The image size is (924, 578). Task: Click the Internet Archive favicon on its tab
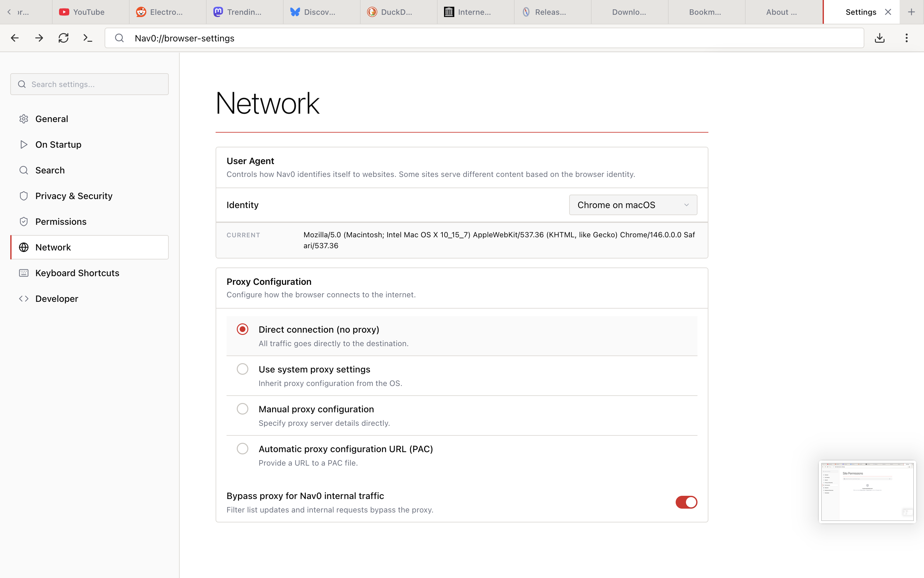click(449, 12)
